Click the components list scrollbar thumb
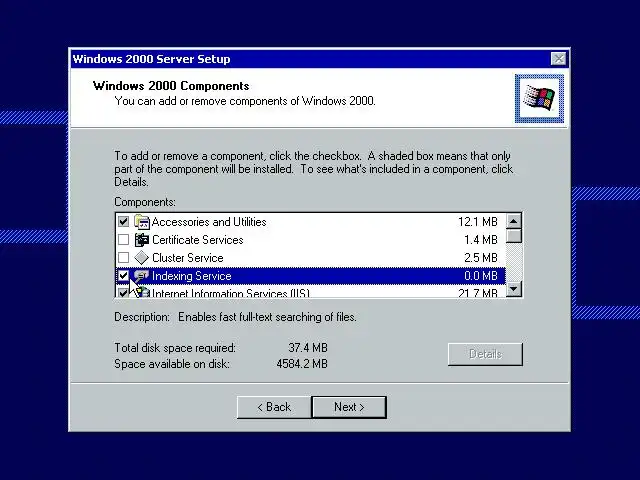The height and width of the screenshot is (480, 640). pyautogui.click(x=514, y=236)
